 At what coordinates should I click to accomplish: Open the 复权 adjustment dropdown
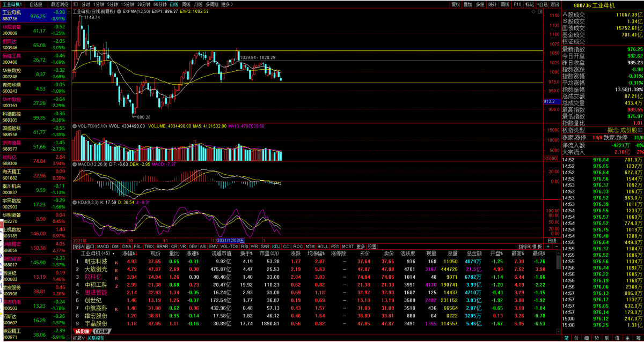[456, 4]
